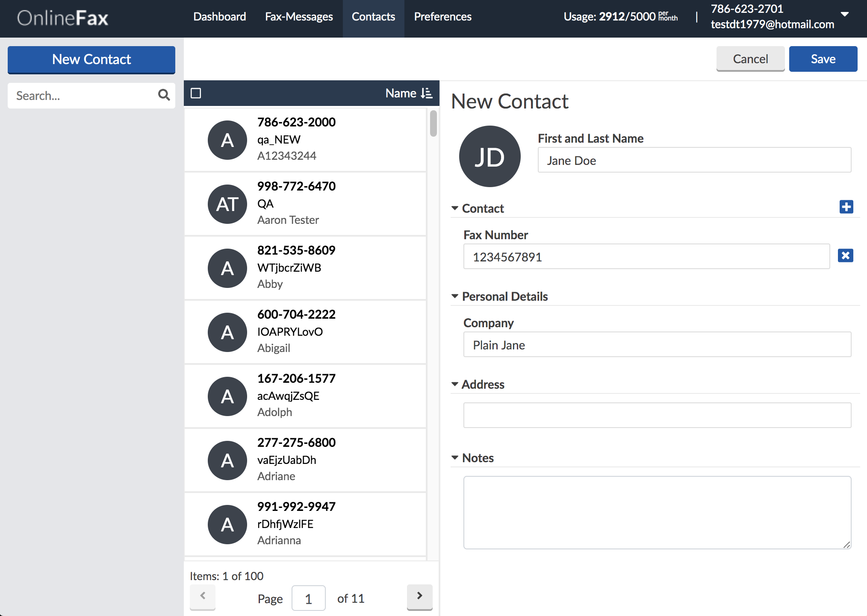The width and height of the screenshot is (867, 616).
Task: Remove the Fax Number field with X icon
Action: coord(845,255)
